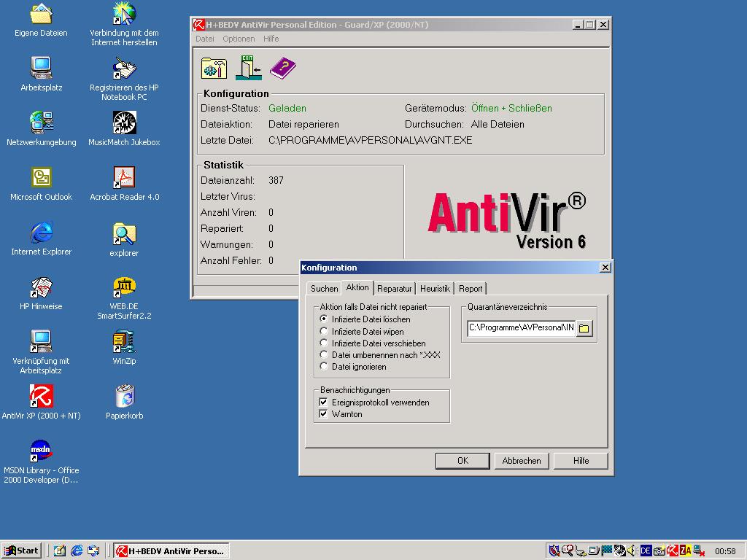747x560 pixels.
Task: Click the Show Desktop quick launch icon
Action: tap(60, 551)
